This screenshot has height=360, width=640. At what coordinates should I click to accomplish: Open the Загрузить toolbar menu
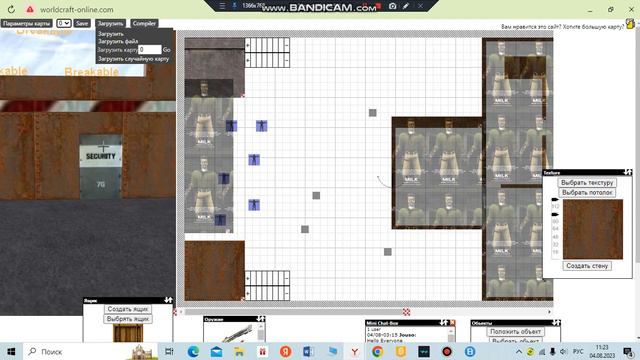110,23
